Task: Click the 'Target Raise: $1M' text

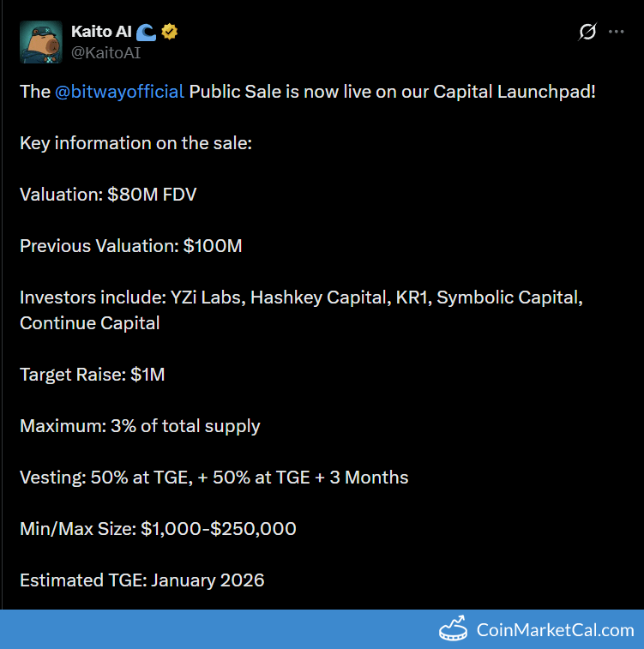Action: 92,375
